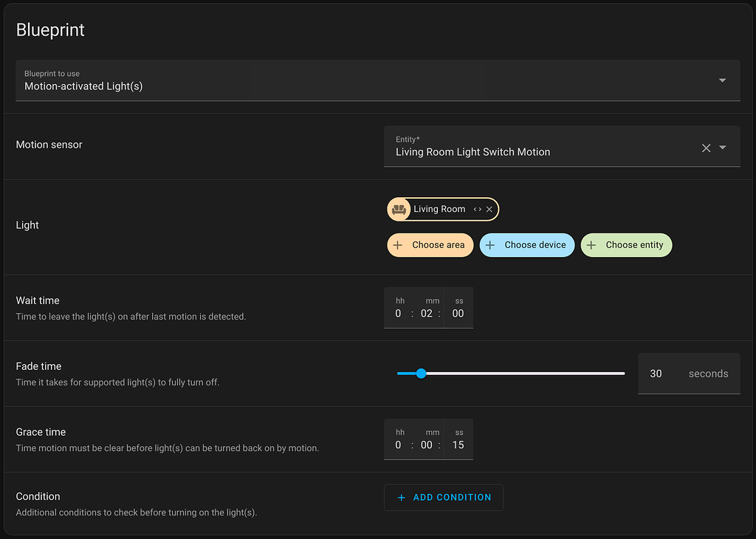The image size is (756, 539).
Task: Select the Wait time minutes field showing 02
Action: coord(427,313)
